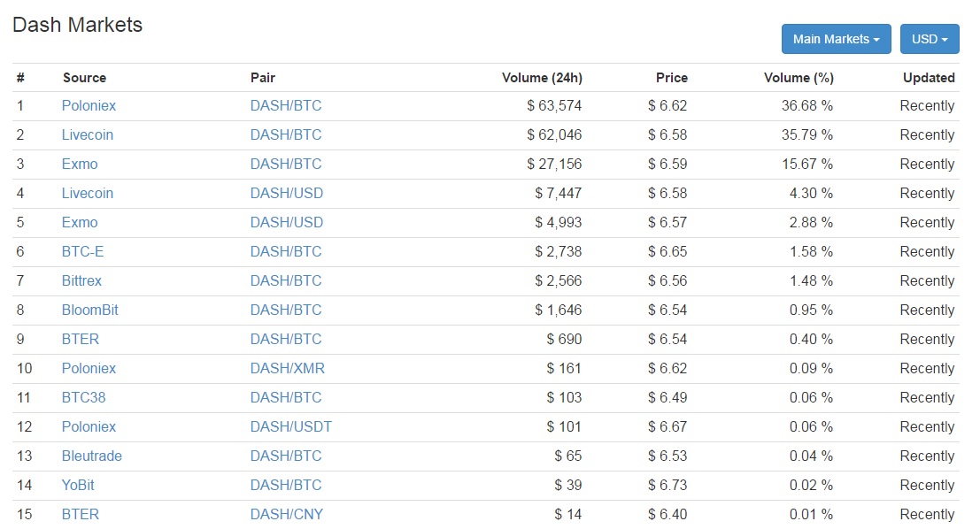Viewport: 980px width, 529px height.
Task: Open the DASH/XMR pair link
Action: click(288, 369)
